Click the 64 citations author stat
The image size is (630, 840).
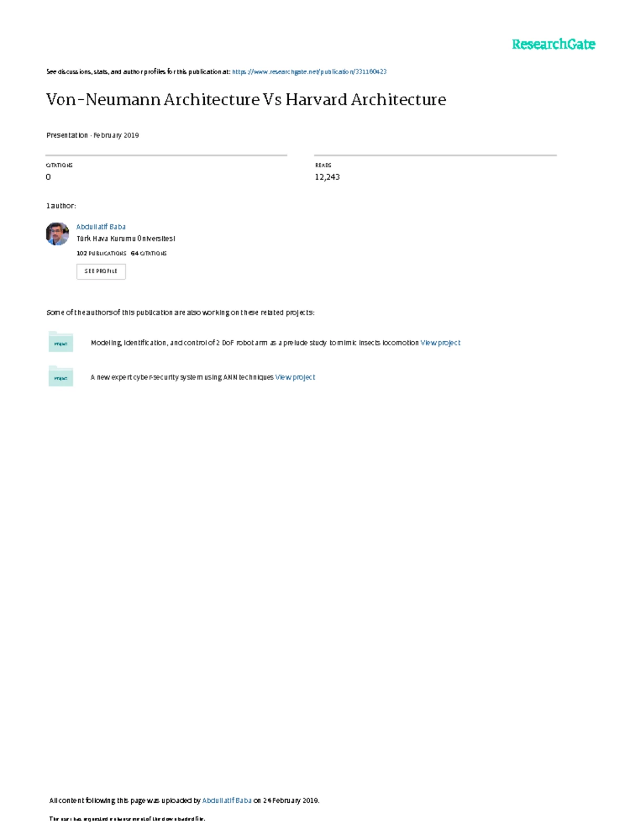tap(149, 253)
